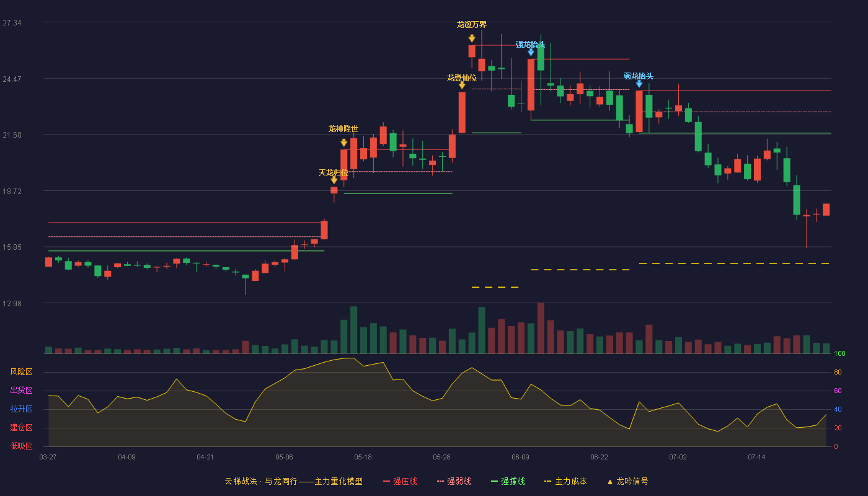Screen dimensions: 868x496
Task: Click the yellow arrow under 龙巡万界
Action: coord(472,38)
